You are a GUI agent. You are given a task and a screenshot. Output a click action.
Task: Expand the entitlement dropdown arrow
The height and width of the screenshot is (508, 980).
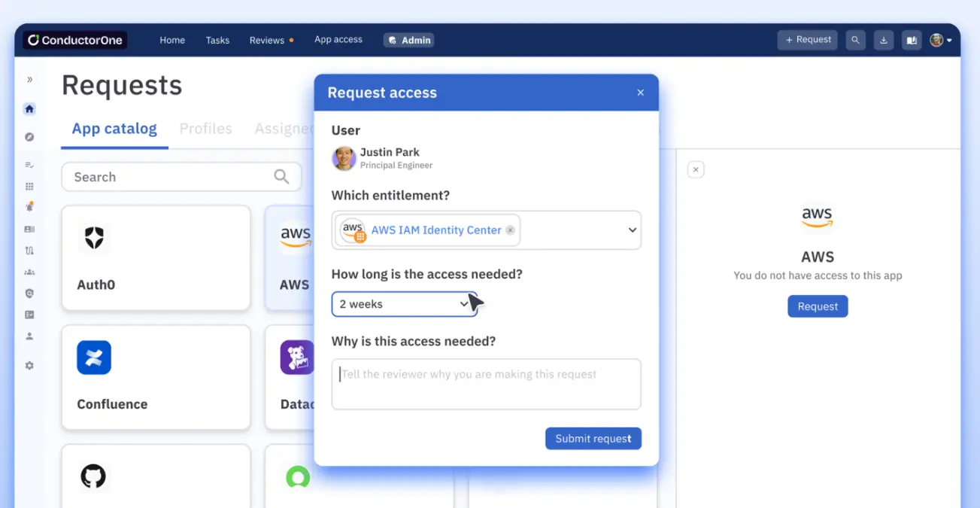(632, 230)
